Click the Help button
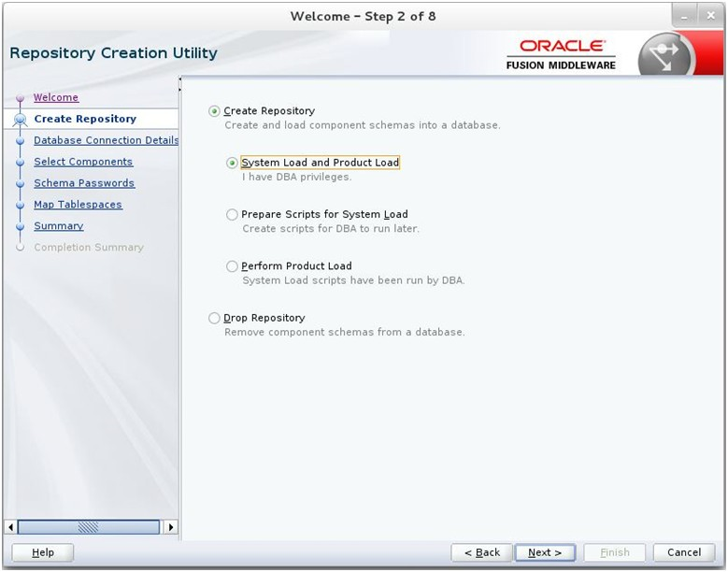Viewport: 728px width, 572px height. tap(43, 552)
